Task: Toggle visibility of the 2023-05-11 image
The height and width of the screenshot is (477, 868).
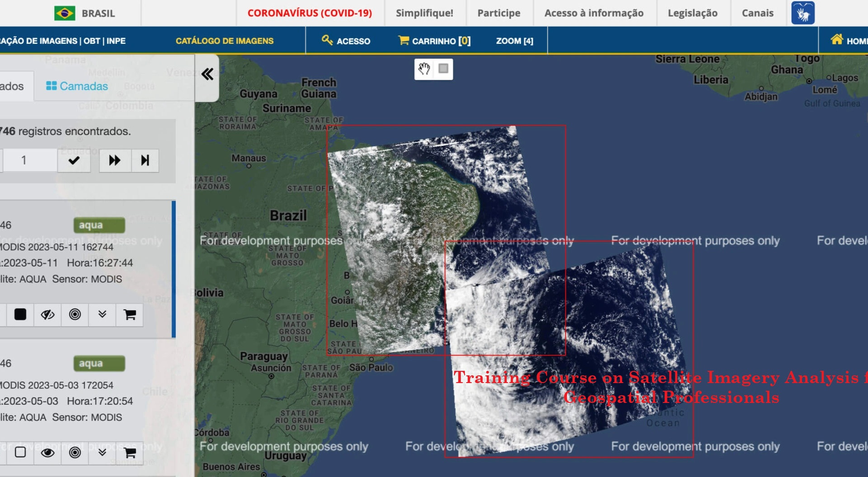Action: click(x=47, y=314)
